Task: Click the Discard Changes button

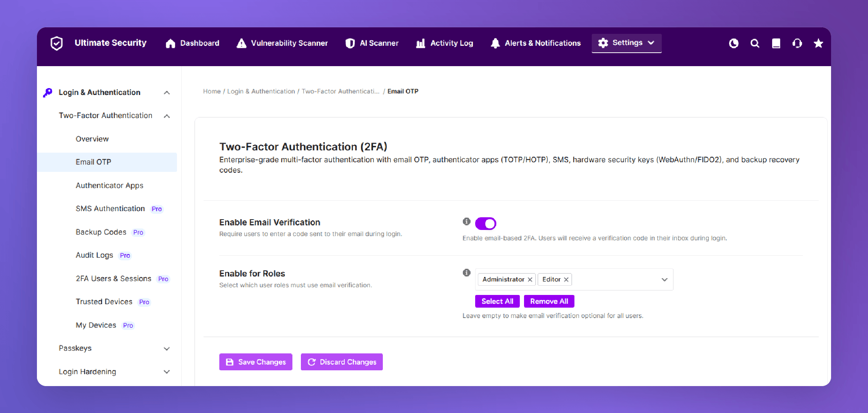Action: [342, 362]
